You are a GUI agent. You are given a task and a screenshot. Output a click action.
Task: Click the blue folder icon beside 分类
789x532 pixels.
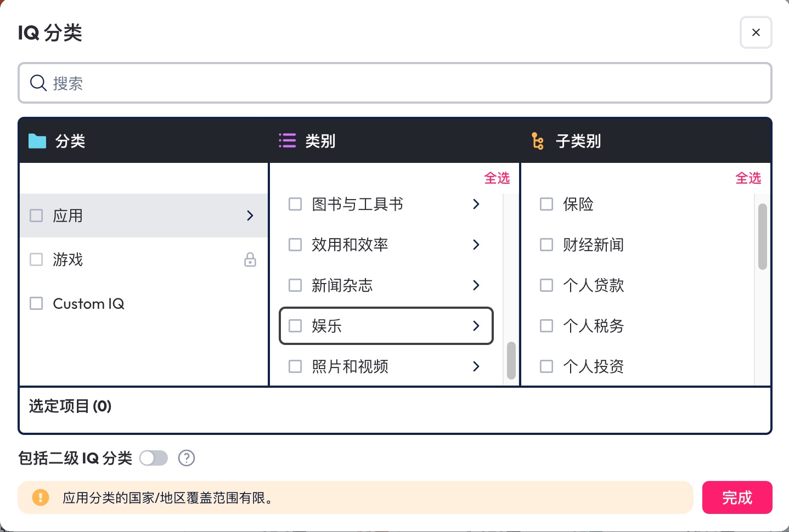coord(37,141)
